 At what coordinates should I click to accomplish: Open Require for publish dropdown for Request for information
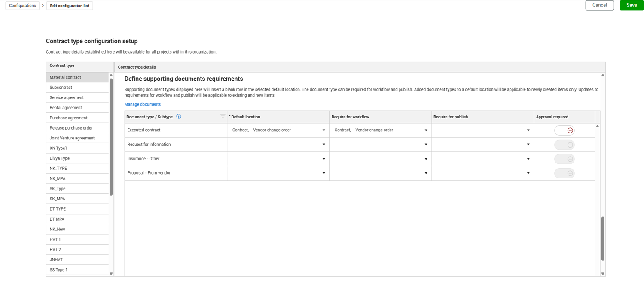528,145
